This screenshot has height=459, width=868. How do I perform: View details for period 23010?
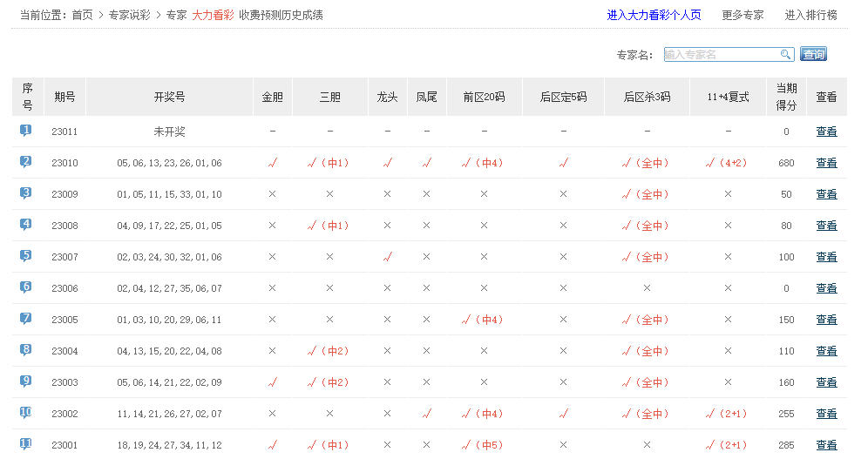click(x=826, y=163)
